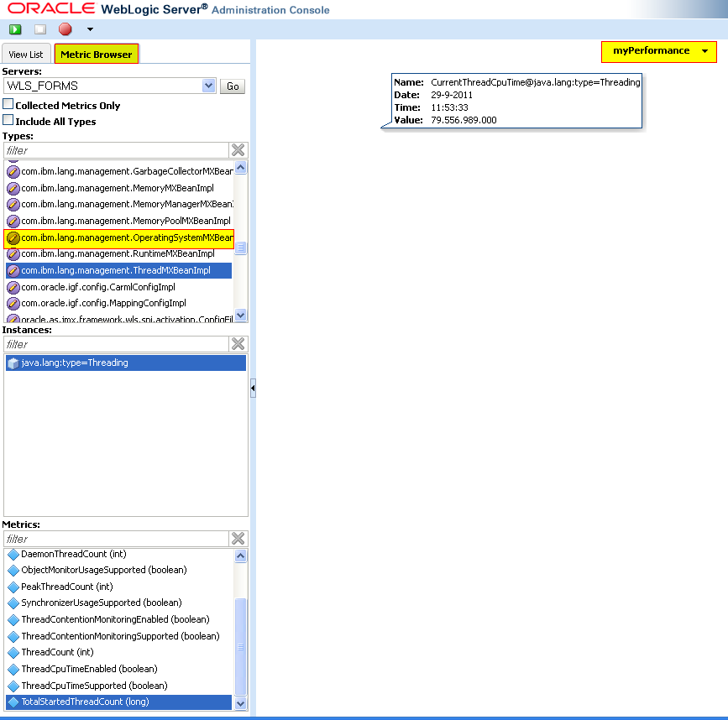Open the toolbar dropdown arrow beside record
Viewport: 728px width, 720px height.
tap(90, 29)
